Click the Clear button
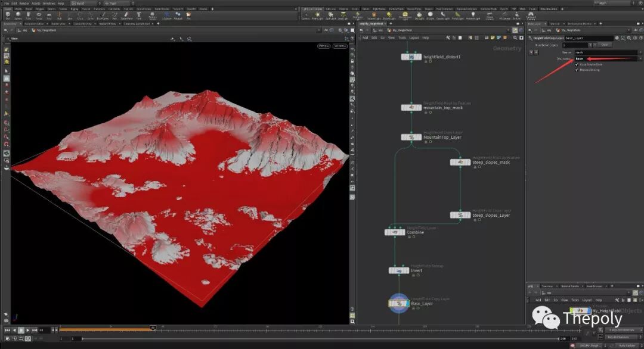 604,45
